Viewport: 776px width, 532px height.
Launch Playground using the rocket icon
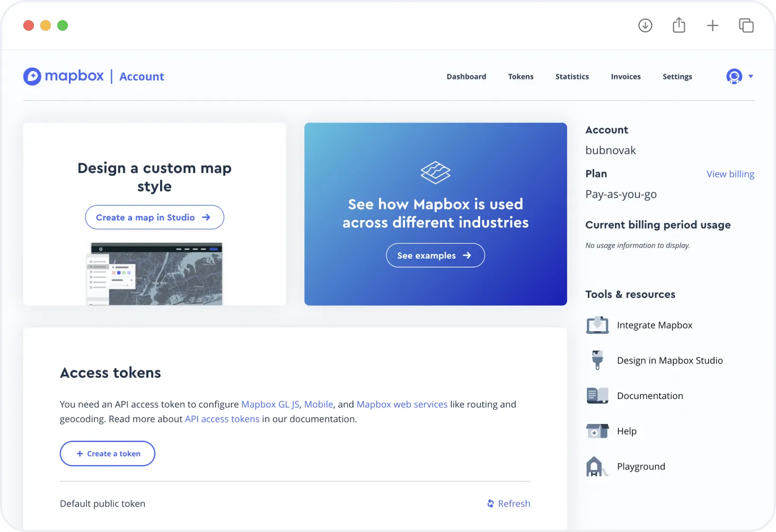(597, 466)
